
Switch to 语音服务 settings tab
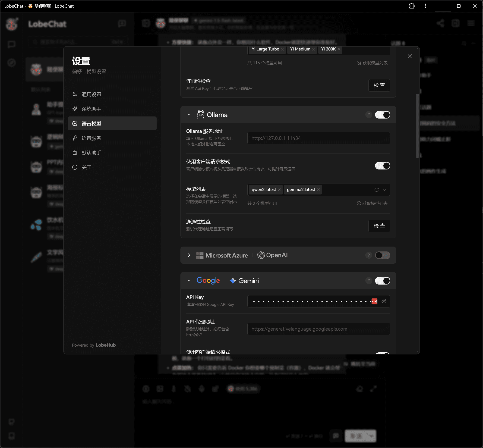pos(91,138)
